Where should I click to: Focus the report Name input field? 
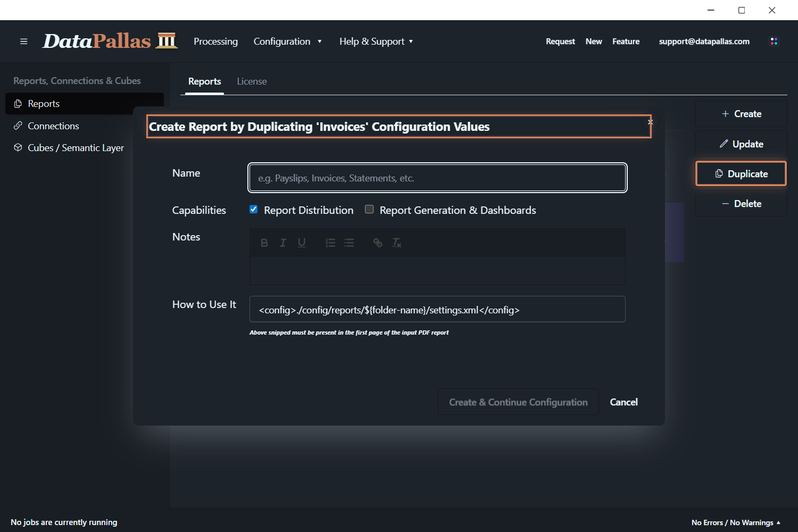[437, 178]
